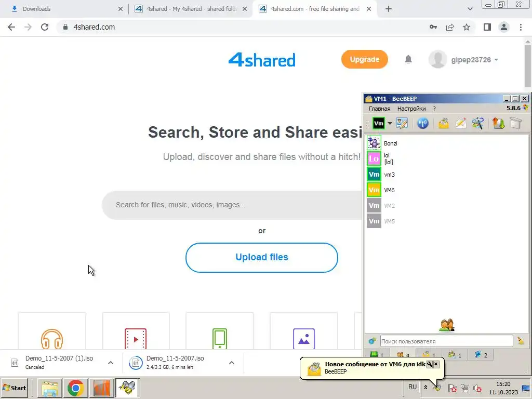Screen dimensions: 532x399
Task: Toggle the Chrome side panel icon
Action: point(487,27)
